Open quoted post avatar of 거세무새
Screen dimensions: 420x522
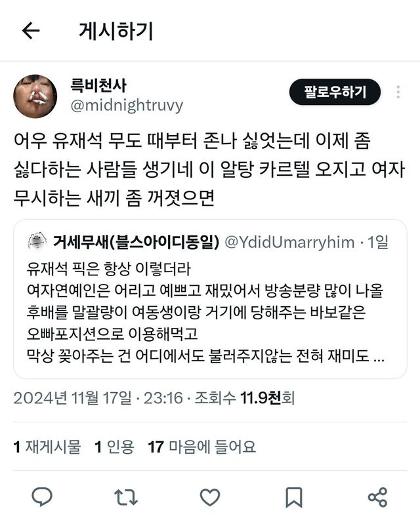[37, 242]
